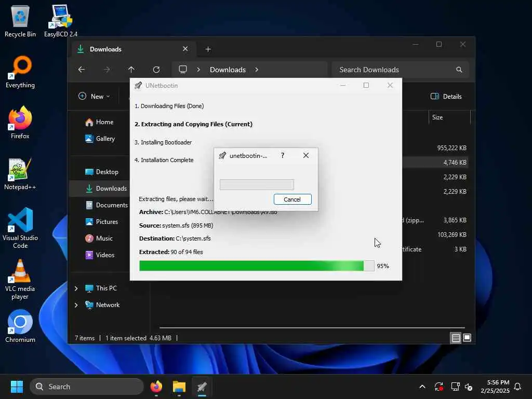Refresh the Downloads folder view

click(x=156, y=70)
